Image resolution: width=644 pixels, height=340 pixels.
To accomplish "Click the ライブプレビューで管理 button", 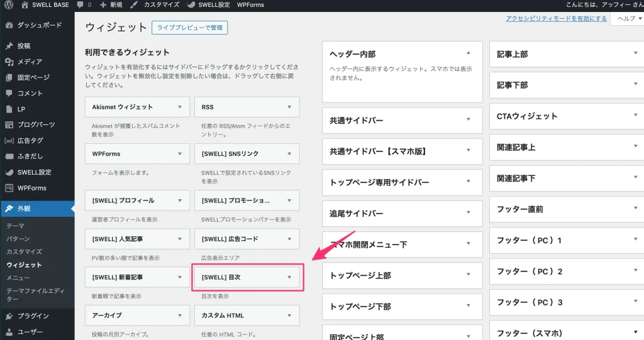I will point(190,28).
